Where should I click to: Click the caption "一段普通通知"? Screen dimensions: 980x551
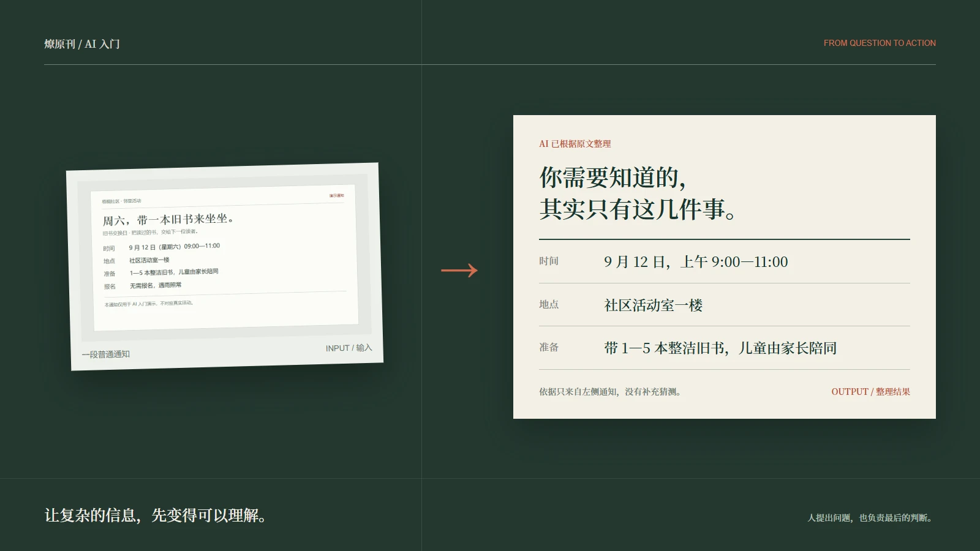point(106,354)
